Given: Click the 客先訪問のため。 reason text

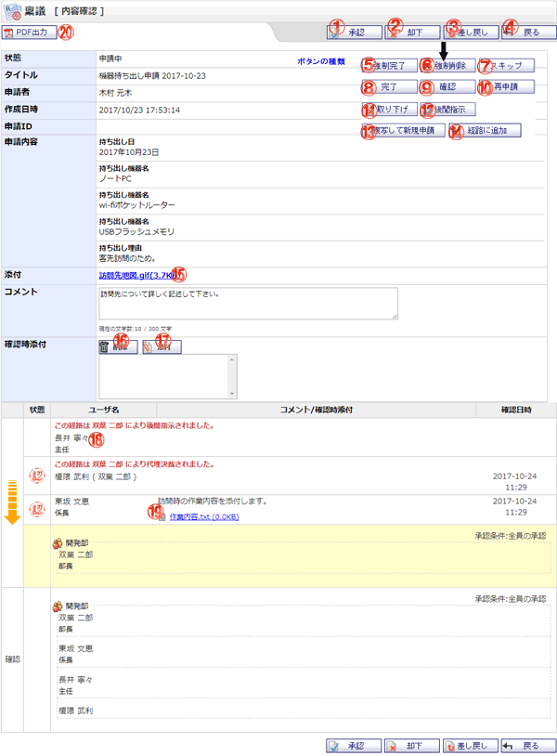Looking at the screenshot, I should click(x=127, y=258).
